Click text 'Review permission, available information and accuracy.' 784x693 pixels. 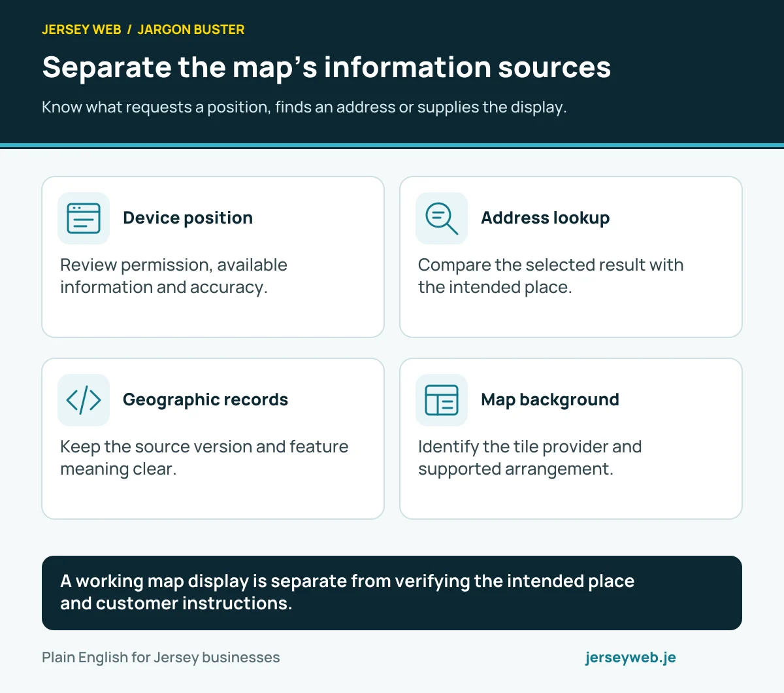tap(174, 276)
